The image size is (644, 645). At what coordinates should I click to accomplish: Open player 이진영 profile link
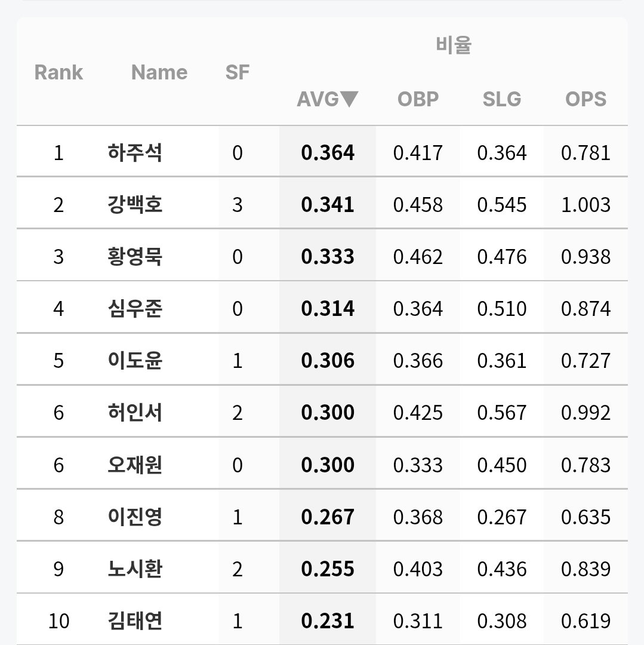135,517
